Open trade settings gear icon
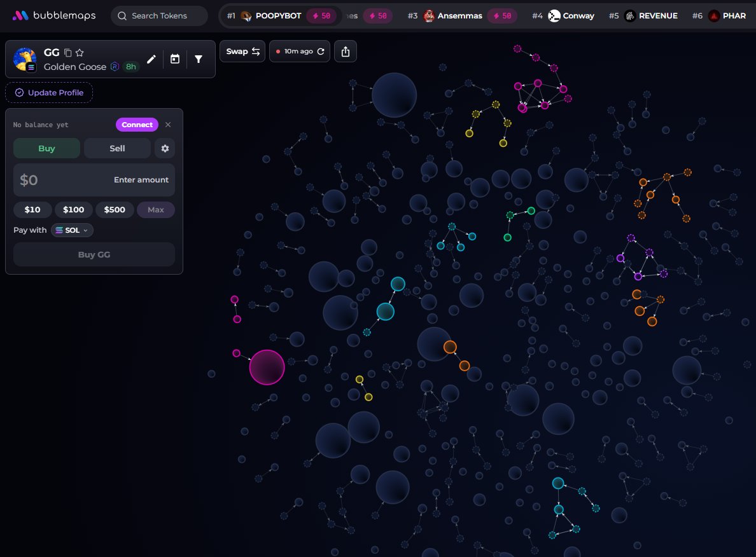This screenshot has height=557, width=756. (x=165, y=148)
